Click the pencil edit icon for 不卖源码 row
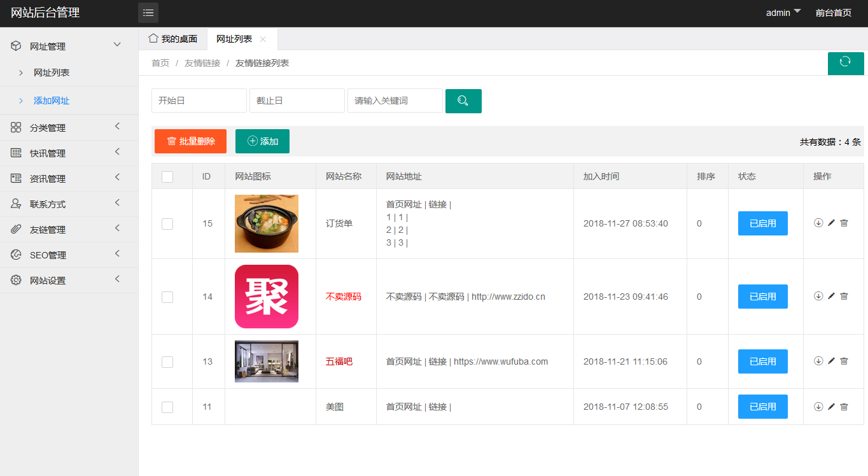The height and width of the screenshot is (476, 868). (x=831, y=297)
